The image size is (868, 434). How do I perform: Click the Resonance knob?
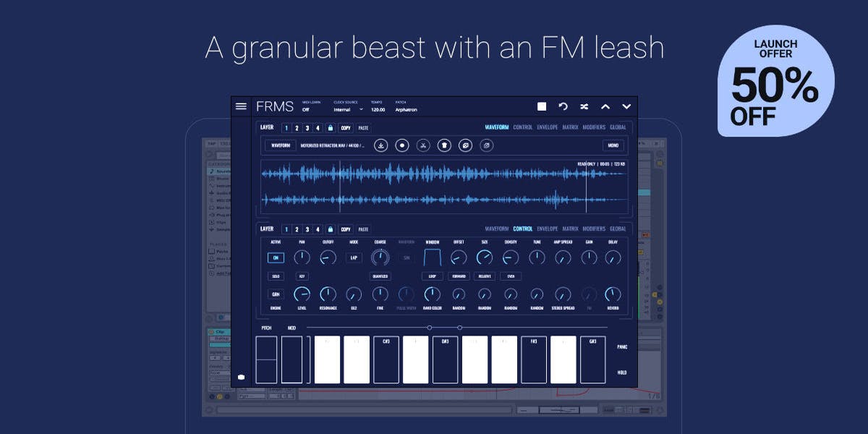point(328,294)
